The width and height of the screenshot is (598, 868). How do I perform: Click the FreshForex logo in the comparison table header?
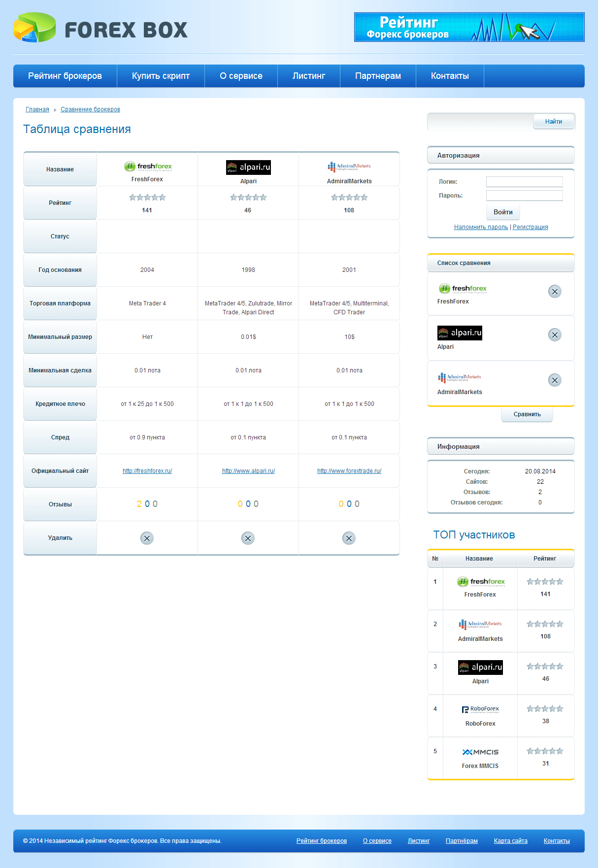pyautogui.click(x=148, y=167)
